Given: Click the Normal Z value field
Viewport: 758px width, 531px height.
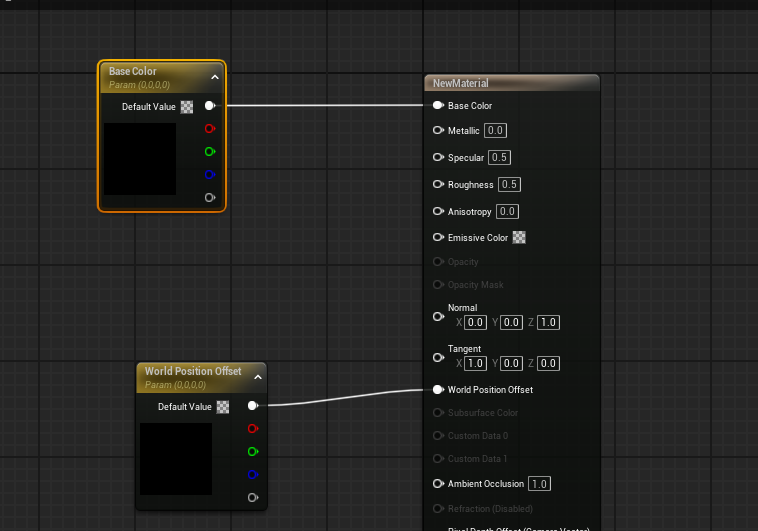Looking at the screenshot, I should tap(548, 322).
